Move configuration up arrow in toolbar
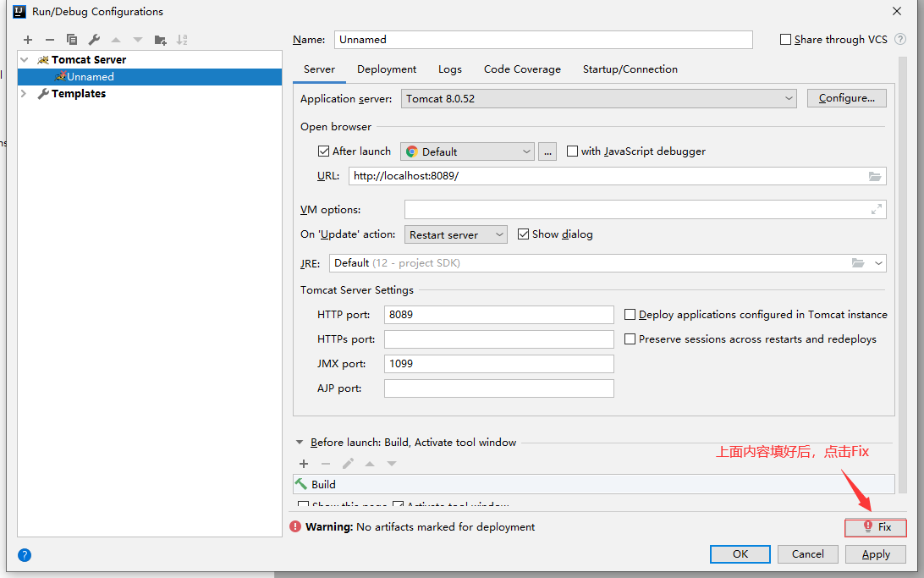The image size is (924, 578). pos(116,40)
